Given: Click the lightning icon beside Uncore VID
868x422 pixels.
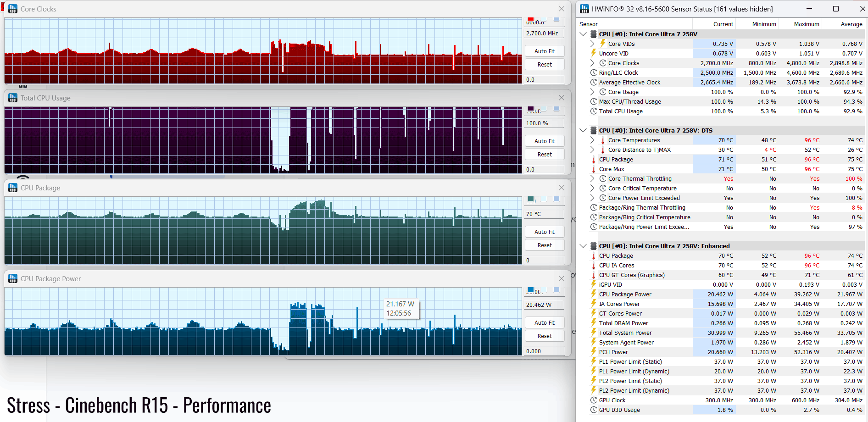Looking at the screenshot, I should coord(594,53).
